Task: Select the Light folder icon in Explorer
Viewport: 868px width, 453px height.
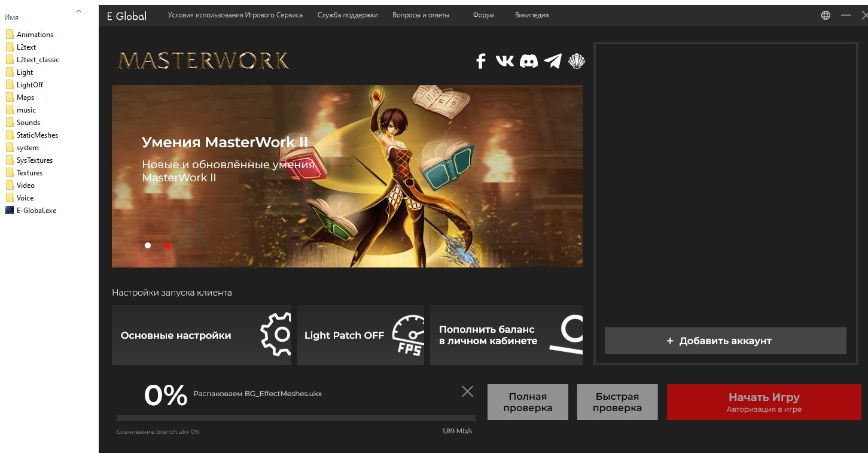Action: [x=10, y=72]
